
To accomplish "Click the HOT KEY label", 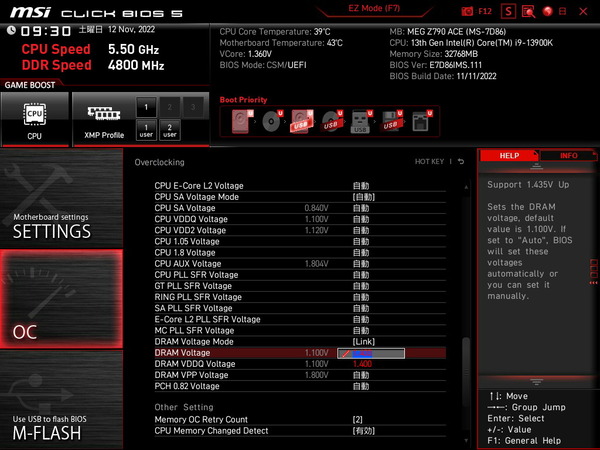I will coord(429,161).
